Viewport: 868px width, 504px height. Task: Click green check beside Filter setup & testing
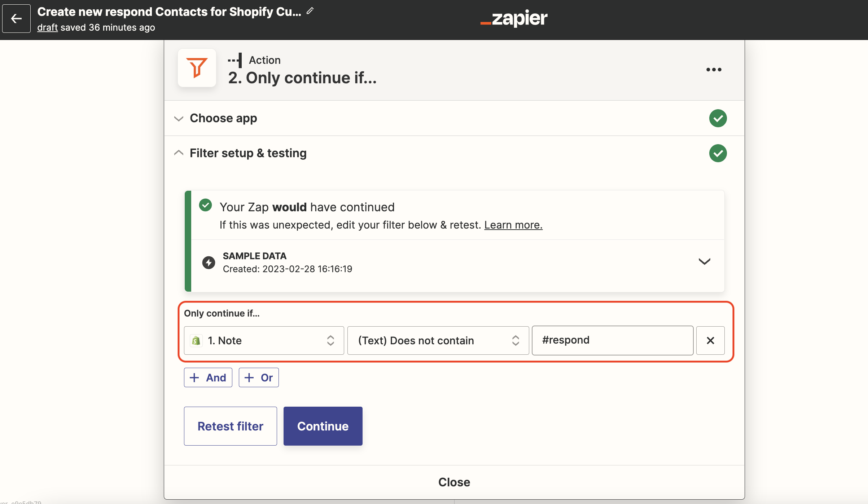pos(718,153)
